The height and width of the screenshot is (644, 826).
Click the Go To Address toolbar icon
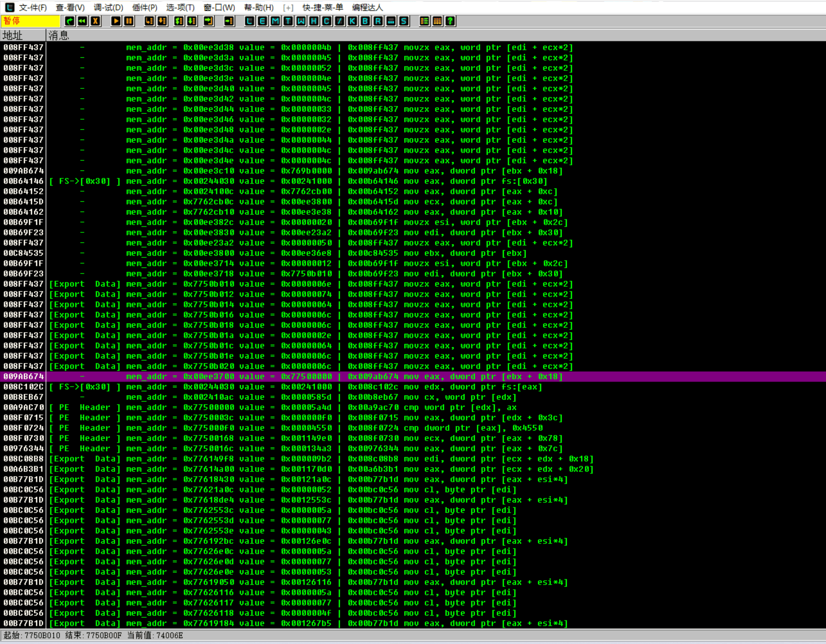point(229,21)
